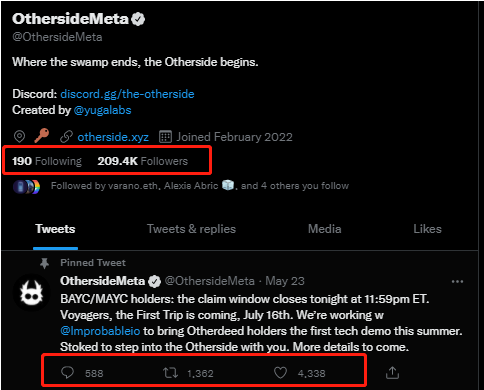Retweet the pinned tweet via retweet icon
The height and width of the screenshot is (390, 484).
click(x=170, y=373)
